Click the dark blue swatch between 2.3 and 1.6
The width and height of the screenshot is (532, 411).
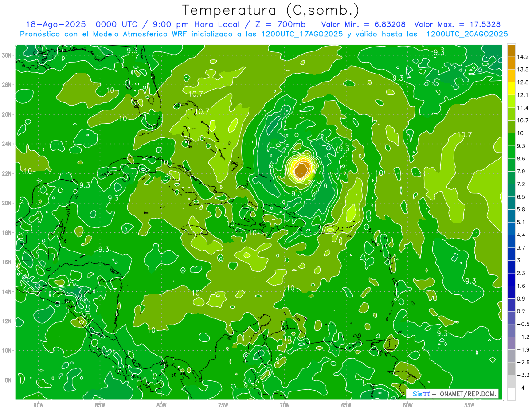tap(511, 279)
